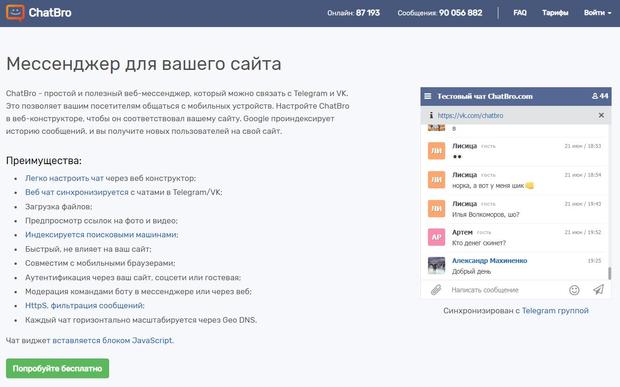Image resolution: width=620 pixels, height=387 pixels.
Task: Click 'Предпросмотр ссылок на фото и видео'
Action: [x=101, y=221]
